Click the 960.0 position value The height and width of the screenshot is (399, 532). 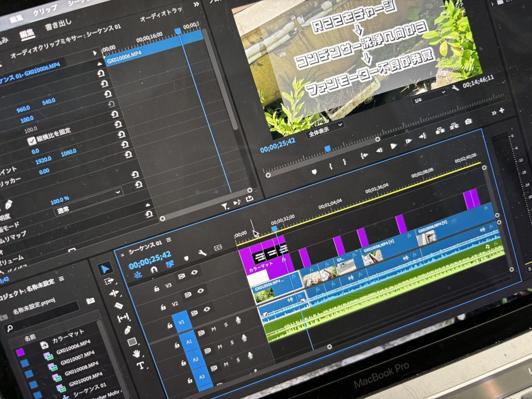point(22,110)
